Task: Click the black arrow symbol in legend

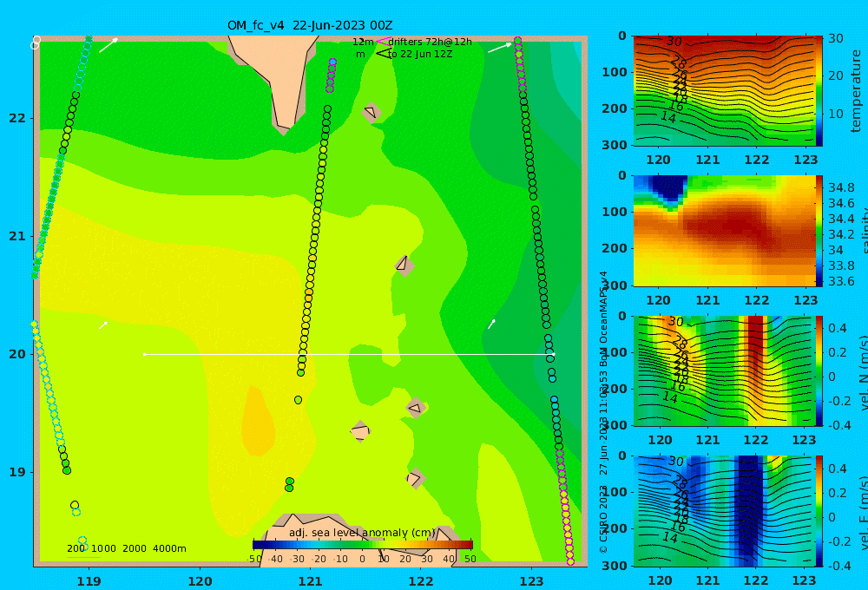Action: [x=384, y=54]
